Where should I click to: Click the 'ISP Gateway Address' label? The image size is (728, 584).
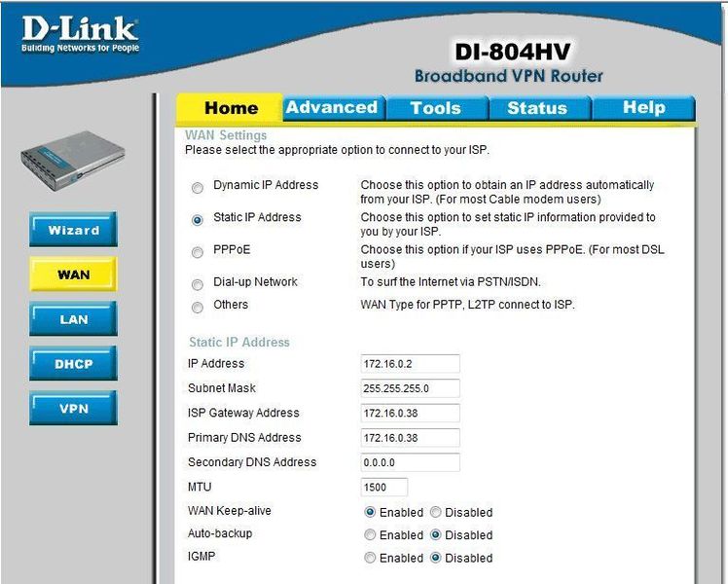click(243, 413)
